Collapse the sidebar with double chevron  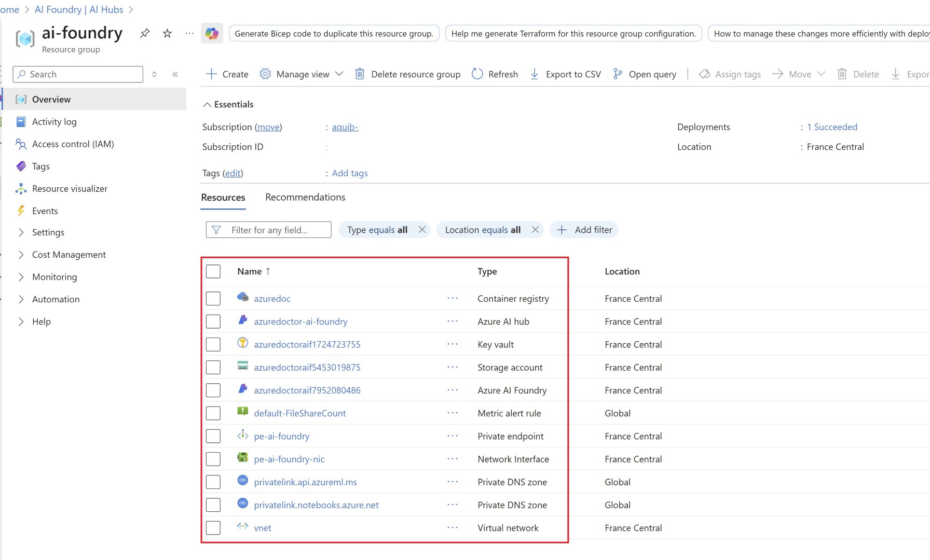point(175,74)
